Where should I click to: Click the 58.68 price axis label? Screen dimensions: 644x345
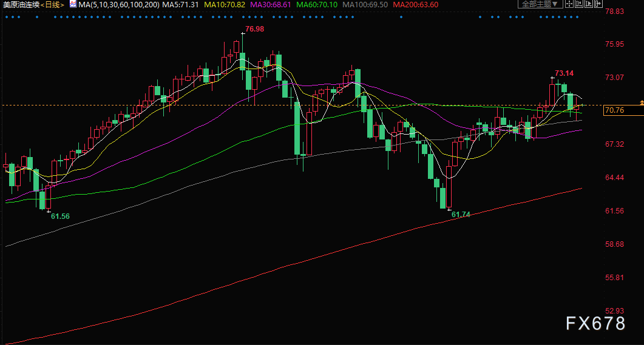tap(614, 244)
